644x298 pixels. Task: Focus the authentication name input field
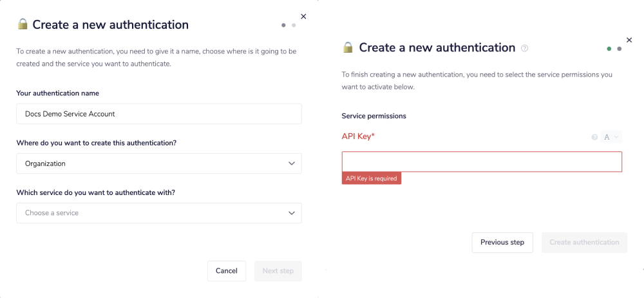pyautogui.click(x=159, y=114)
